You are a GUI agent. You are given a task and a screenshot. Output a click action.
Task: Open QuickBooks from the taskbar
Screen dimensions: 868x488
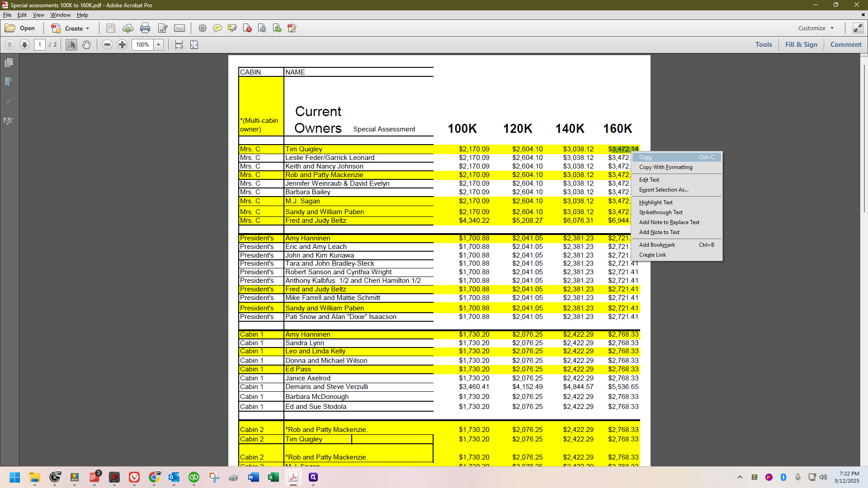click(x=193, y=477)
